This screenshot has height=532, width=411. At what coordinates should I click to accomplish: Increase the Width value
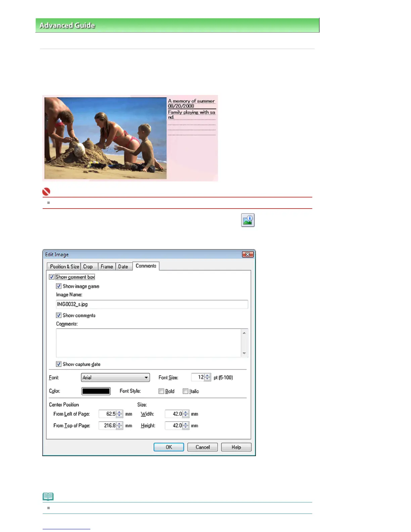pyautogui.click(x=186, y=412)
